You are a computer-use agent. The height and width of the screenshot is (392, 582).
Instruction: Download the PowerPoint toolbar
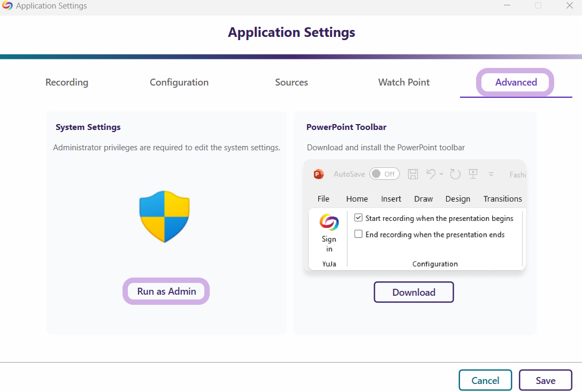click(x=413, y=293)
